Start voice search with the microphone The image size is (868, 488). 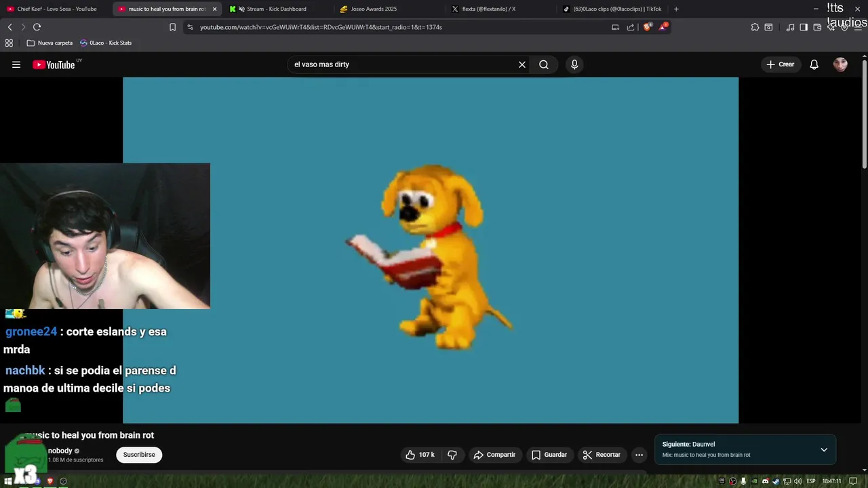click(x=574, y=64)
